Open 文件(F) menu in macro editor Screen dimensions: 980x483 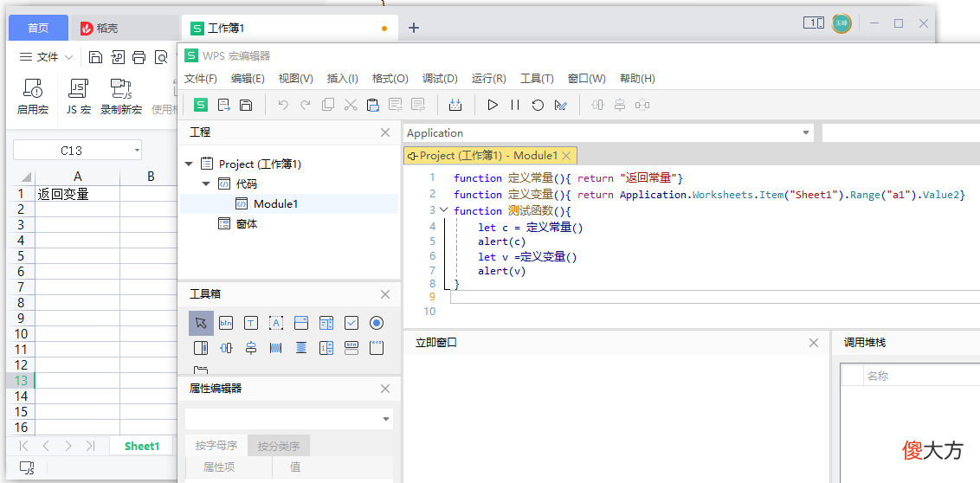point(201,79)
